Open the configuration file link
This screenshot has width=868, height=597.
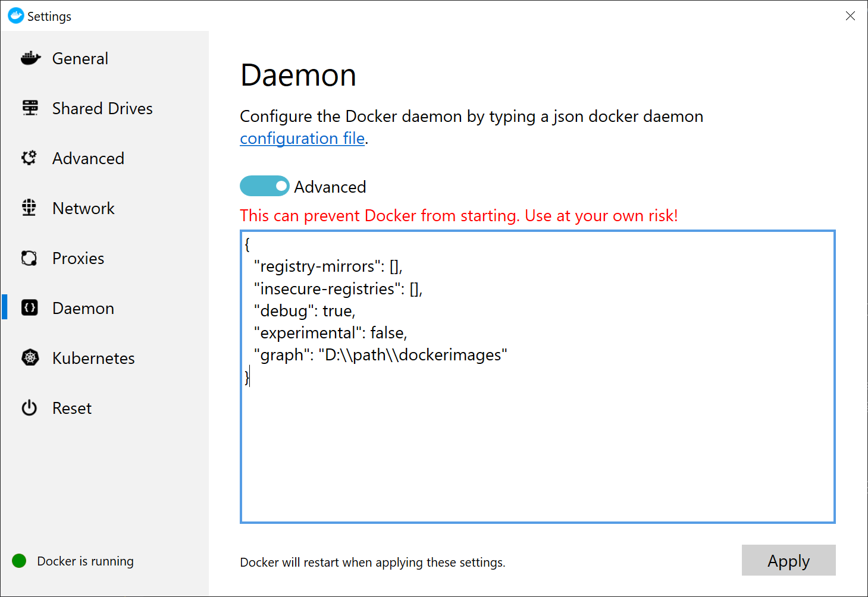coord(302,138)
